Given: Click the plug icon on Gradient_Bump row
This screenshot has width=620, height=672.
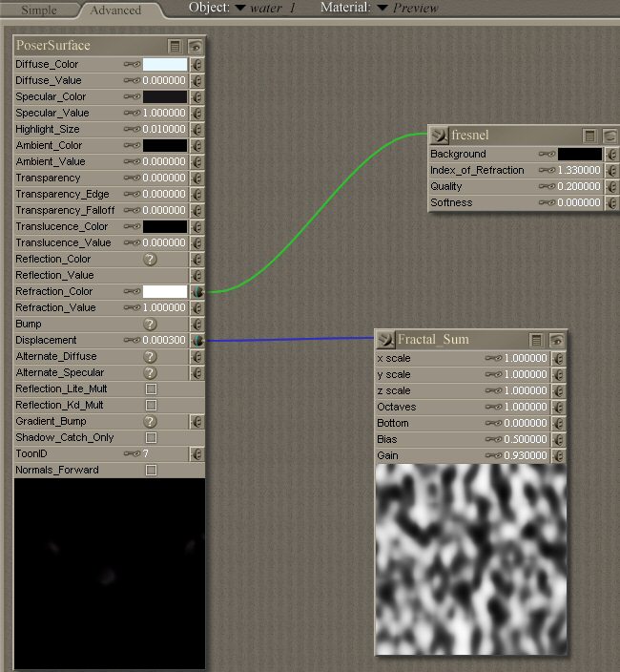Looking at the screenshot, I should pos(196,422).
